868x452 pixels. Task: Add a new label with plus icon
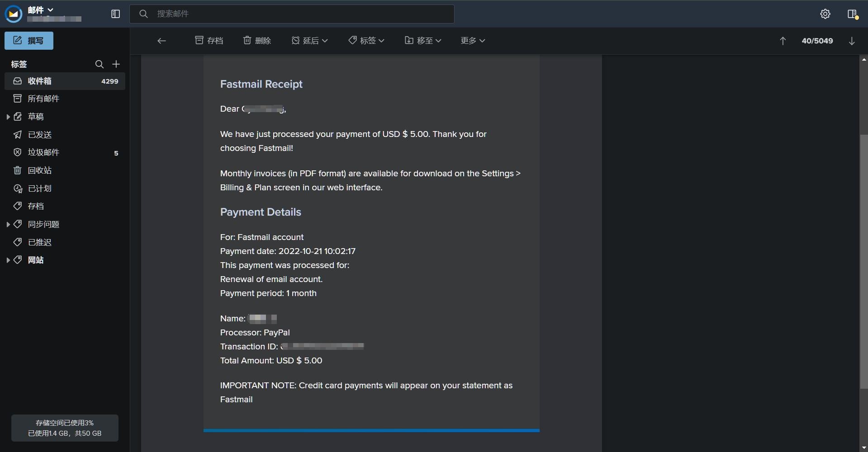[x=116, y=64]
